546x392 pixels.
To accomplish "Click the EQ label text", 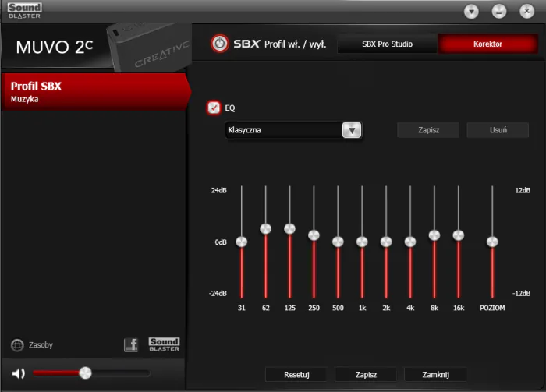I will tap(230, 108).
